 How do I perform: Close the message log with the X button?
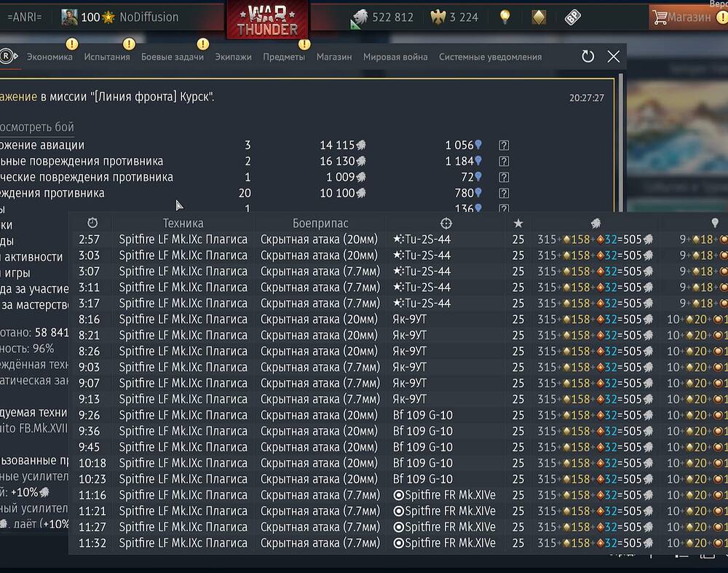[614, 56]
